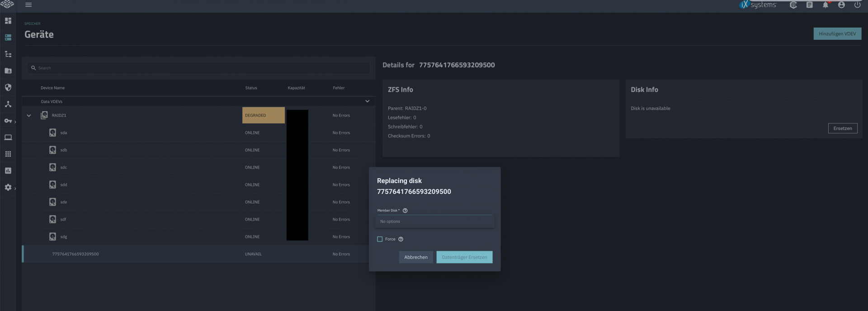Click the iX systems logo

coord(758,5)
